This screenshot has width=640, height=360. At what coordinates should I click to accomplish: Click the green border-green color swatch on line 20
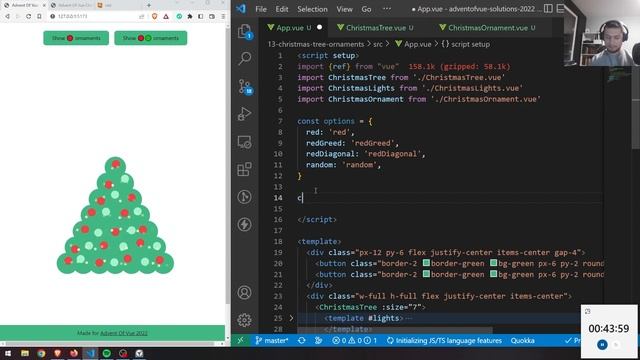tap(426, 263)
